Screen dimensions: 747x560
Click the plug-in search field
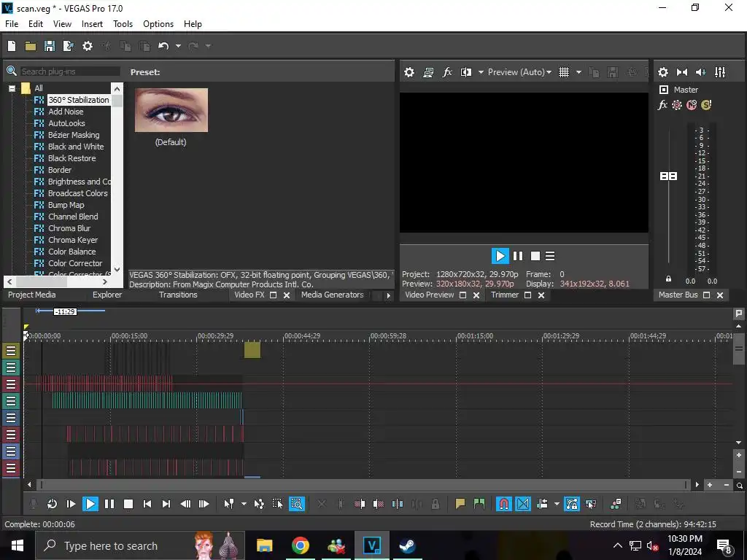pyautogui.click(x=71, y=71)
